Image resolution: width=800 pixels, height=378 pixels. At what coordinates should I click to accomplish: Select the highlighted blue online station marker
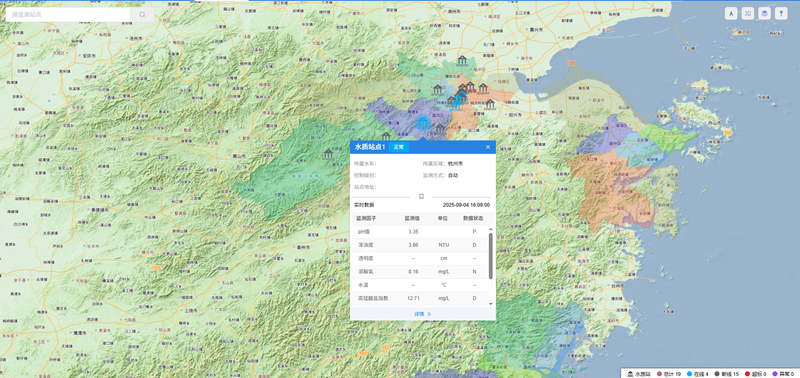click(422, 122)
